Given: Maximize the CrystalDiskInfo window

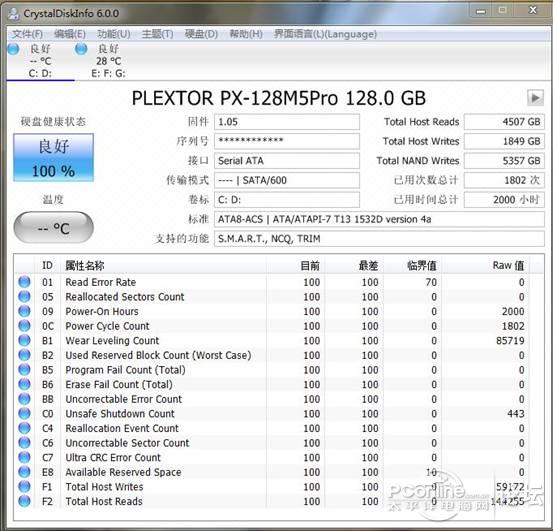Looking at the screenshot, I should pos(503,11).
